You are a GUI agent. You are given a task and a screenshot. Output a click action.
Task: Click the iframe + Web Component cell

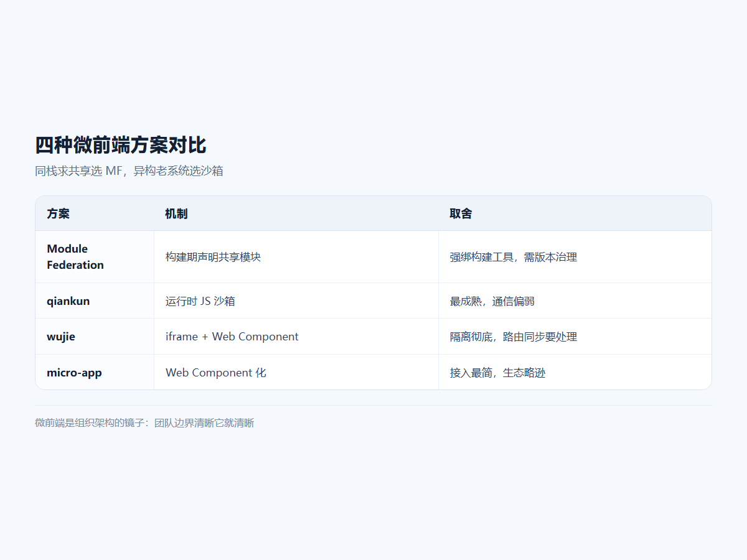pos(296,337)
